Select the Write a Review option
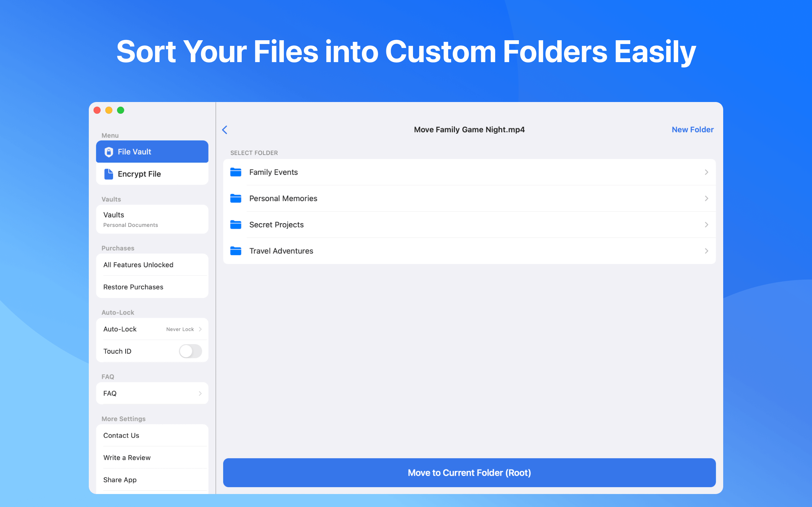812x507 pixels. click(x=127, y=458)
